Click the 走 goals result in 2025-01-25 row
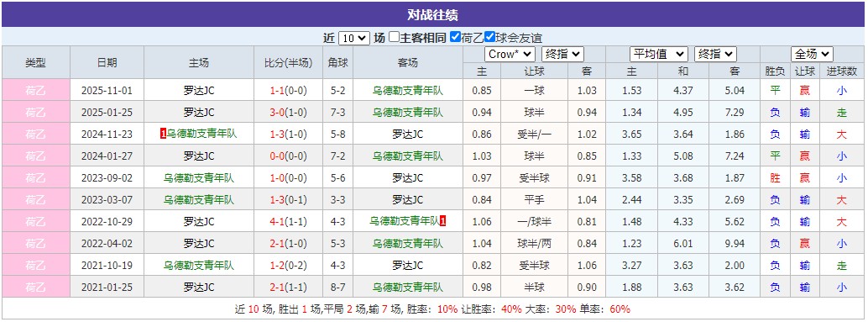 (841, 113)
